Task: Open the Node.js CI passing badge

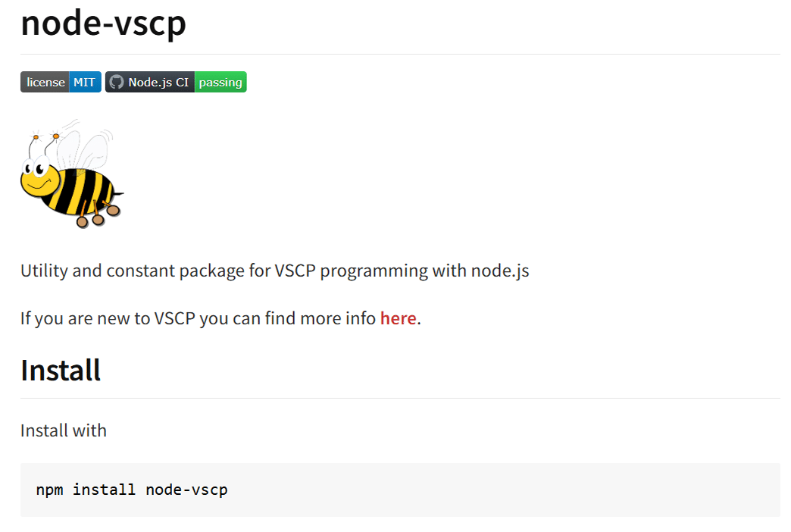Action: (176, 82)
